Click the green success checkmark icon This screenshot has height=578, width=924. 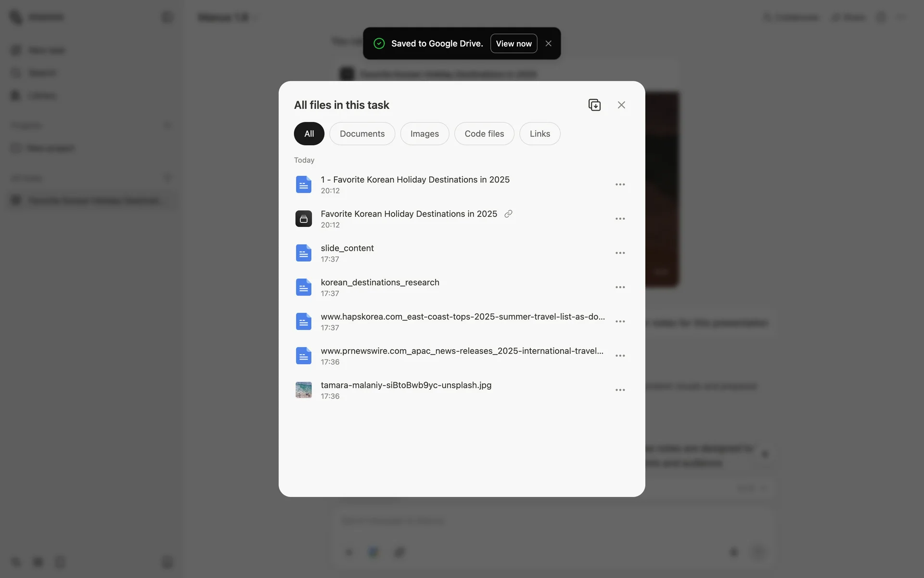tap(379, 43)
